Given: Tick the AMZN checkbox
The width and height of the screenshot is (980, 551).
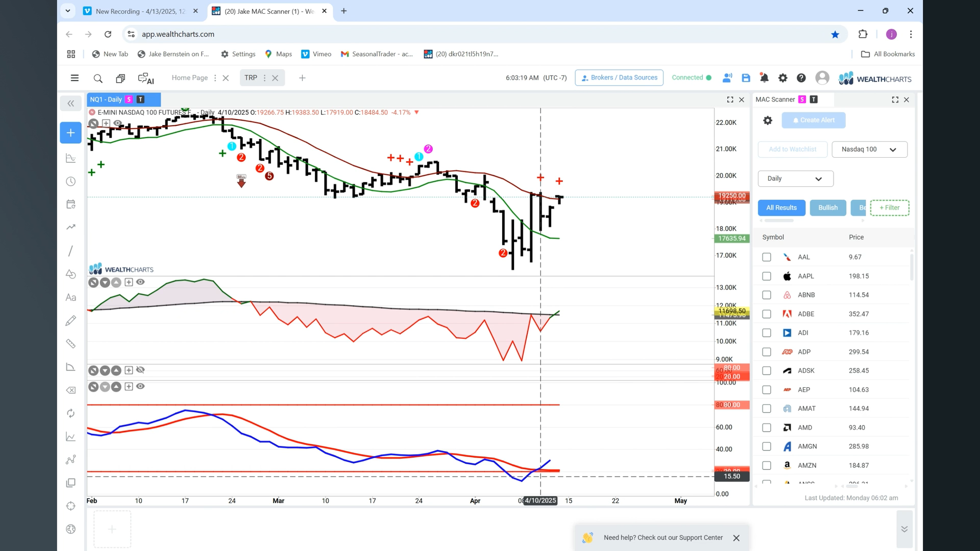Looking at the screenshot, I should (766, 465).
